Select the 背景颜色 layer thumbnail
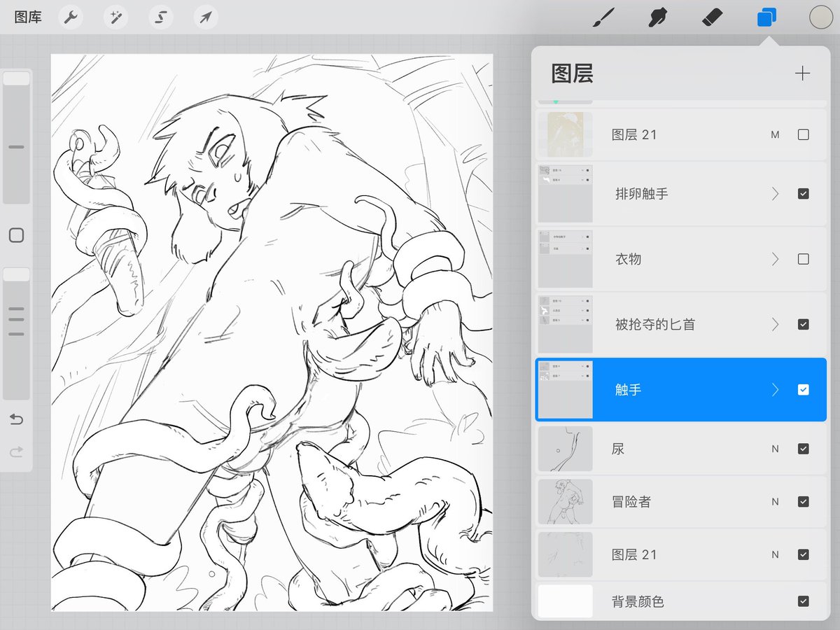840x630 pixels. [565, 601]
